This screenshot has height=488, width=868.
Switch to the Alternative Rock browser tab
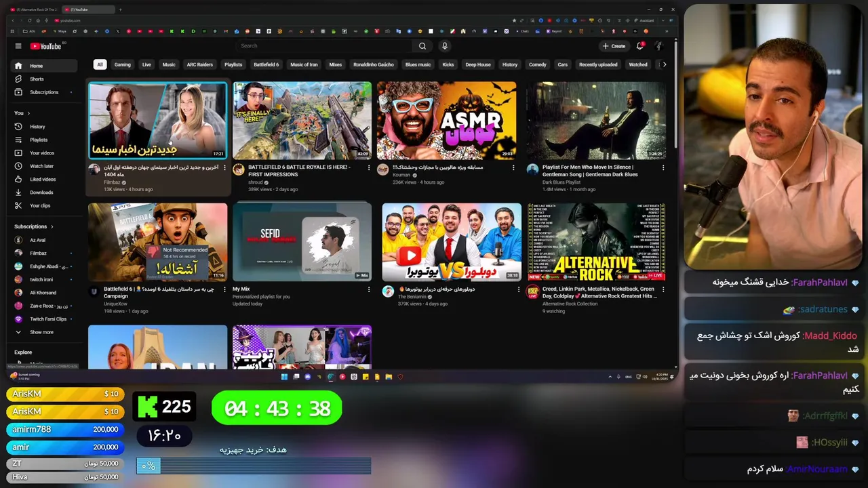pos(35,9)
